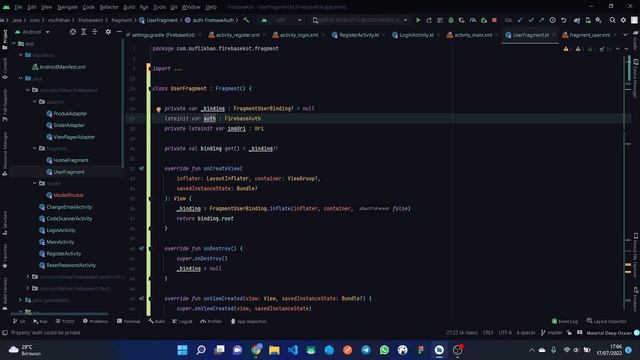Click the select opened file target icon
The height and width of the screenshot is (360, 640).
pos(73,32)
